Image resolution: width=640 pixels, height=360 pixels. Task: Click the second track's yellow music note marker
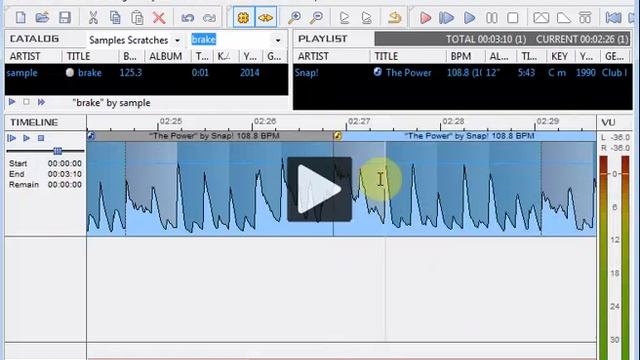pos(338,136)
